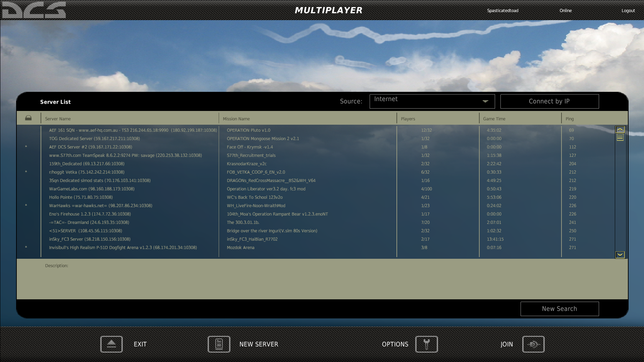Sort by the lock (password) column icon
Viewport: 644px width, 362px height.
[28, 118]
